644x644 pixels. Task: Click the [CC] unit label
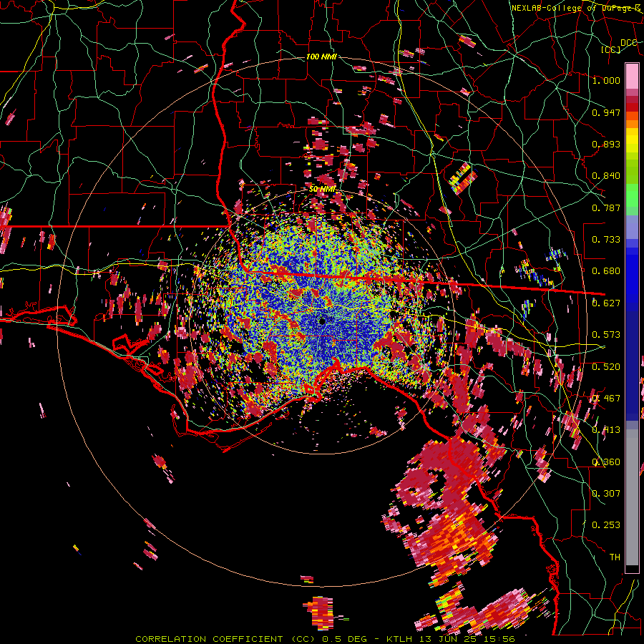click(x=611, y=49)
